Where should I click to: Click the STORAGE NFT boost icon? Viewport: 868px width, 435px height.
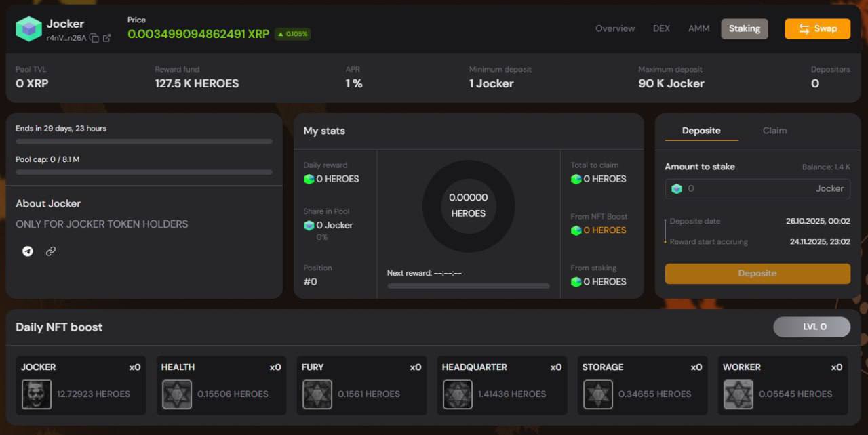coord(598,394)
